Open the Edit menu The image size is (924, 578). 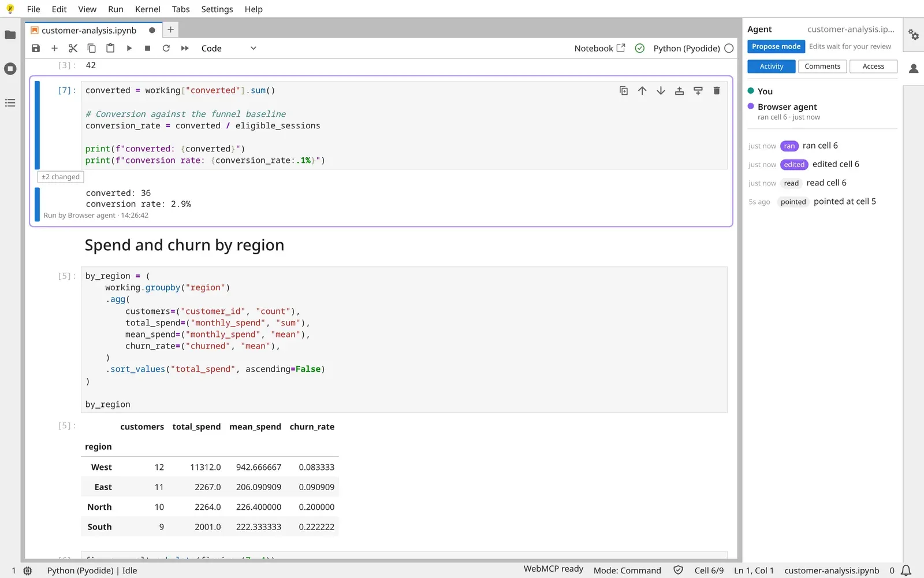pyautogui.click(x=59, y=9)
